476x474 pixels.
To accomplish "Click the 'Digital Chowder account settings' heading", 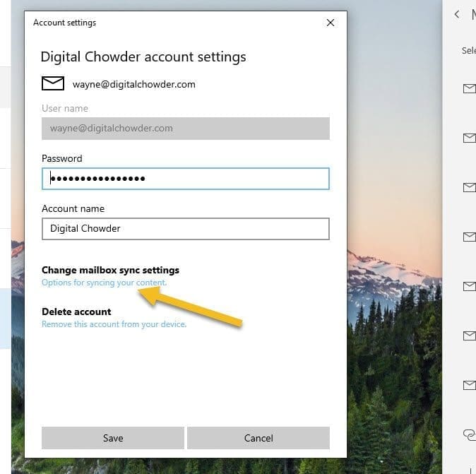I will [143, 57].
